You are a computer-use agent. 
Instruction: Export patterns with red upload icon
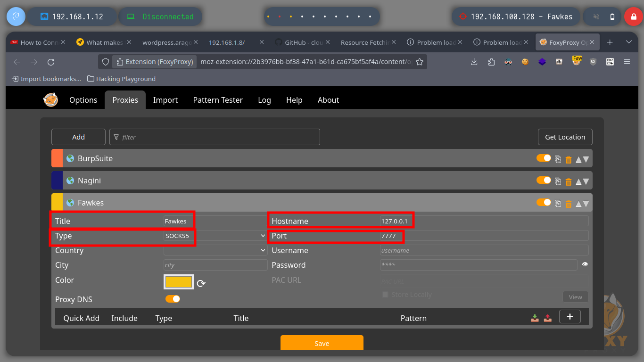coord(547,318)
